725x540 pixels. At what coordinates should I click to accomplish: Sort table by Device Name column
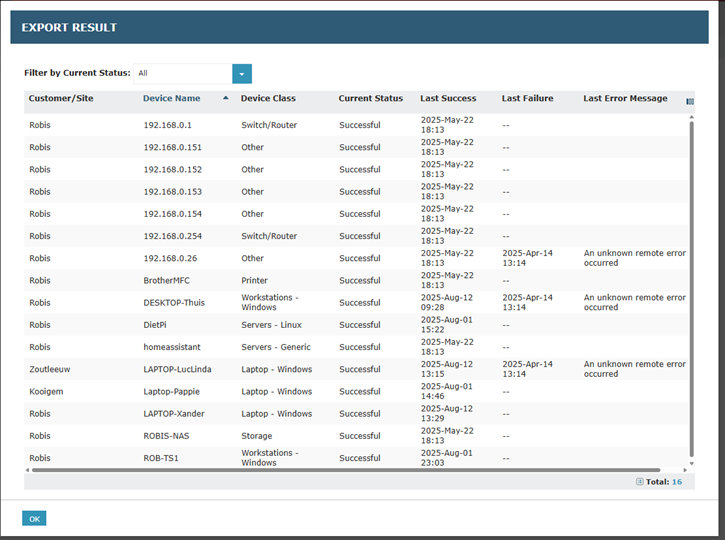pos(171,99)
